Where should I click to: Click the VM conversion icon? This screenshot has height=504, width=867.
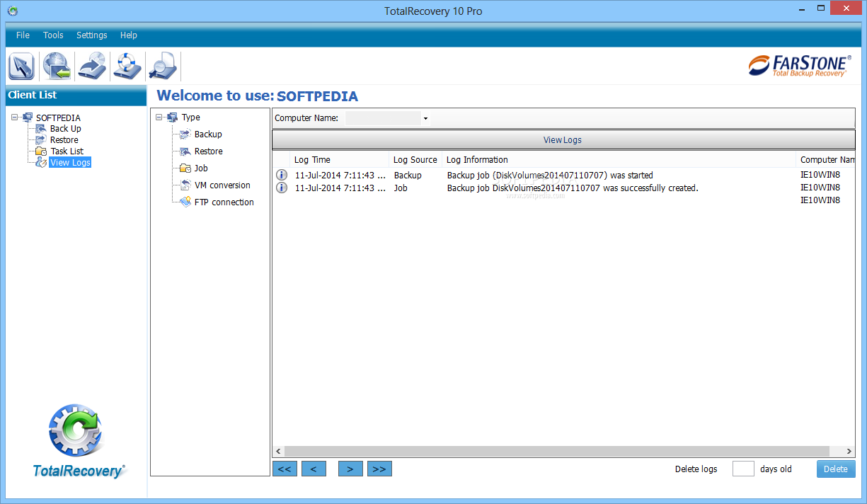click(185, 185)
